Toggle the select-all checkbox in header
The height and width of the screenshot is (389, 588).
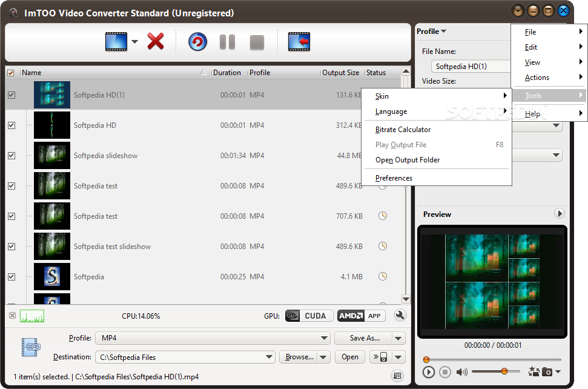(x=11, y=73)
